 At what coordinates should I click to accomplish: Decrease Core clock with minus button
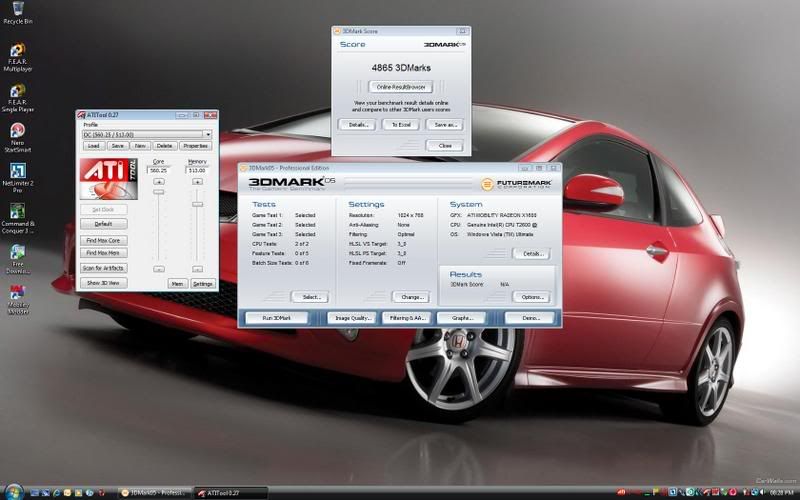(159, 269)
